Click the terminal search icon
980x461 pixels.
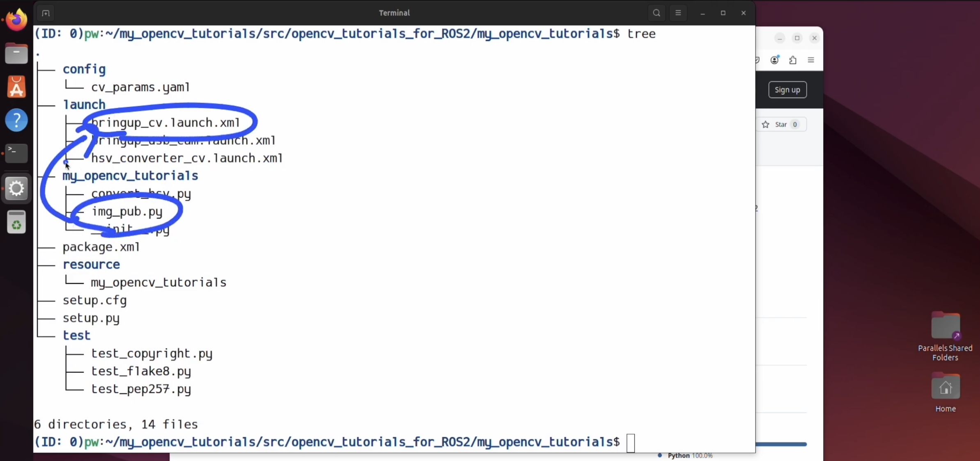pos(656,13)
